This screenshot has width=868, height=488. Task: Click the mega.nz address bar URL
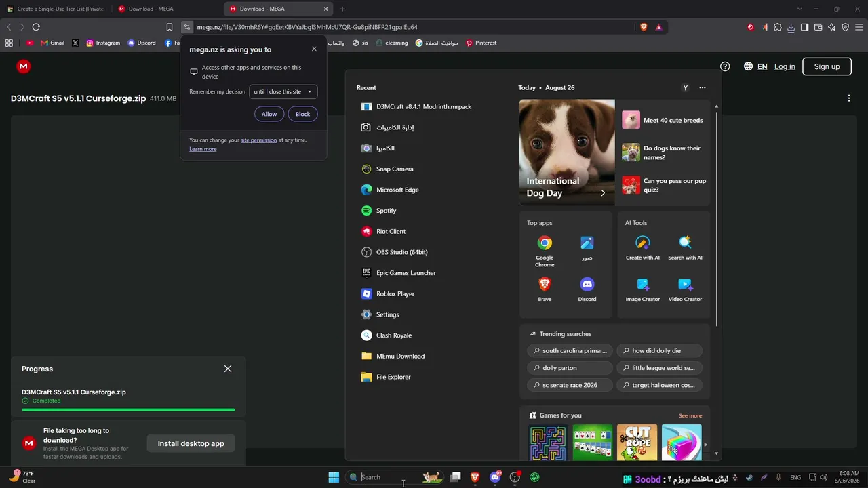pyautogui.click(x=307, y=27)
